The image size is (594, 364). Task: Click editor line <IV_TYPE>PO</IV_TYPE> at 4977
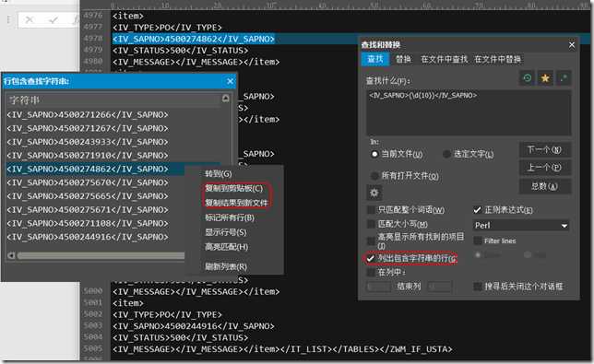167,28
